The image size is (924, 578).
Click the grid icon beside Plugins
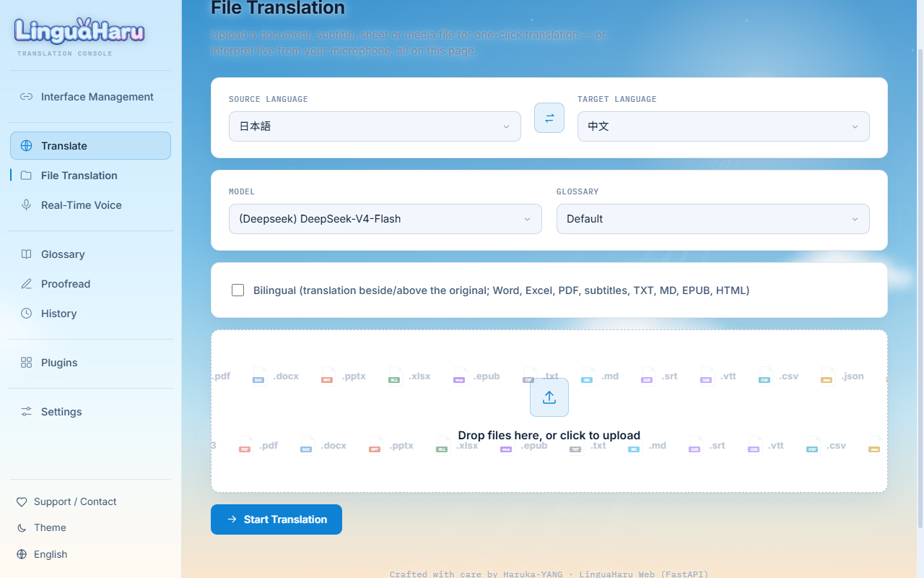click(x=26, y=363)
